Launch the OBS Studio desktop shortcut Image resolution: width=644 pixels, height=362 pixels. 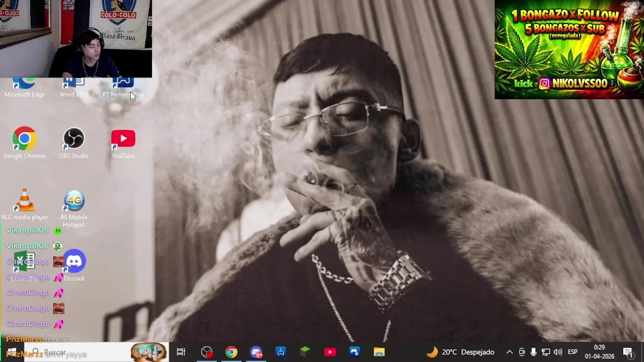(73, 144)
